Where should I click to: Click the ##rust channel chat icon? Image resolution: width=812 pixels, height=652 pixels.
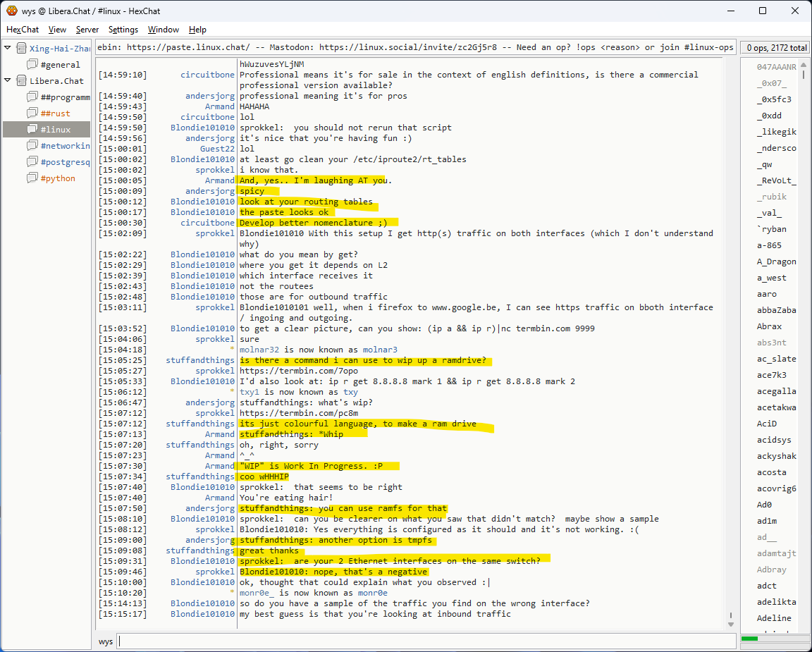32,113
